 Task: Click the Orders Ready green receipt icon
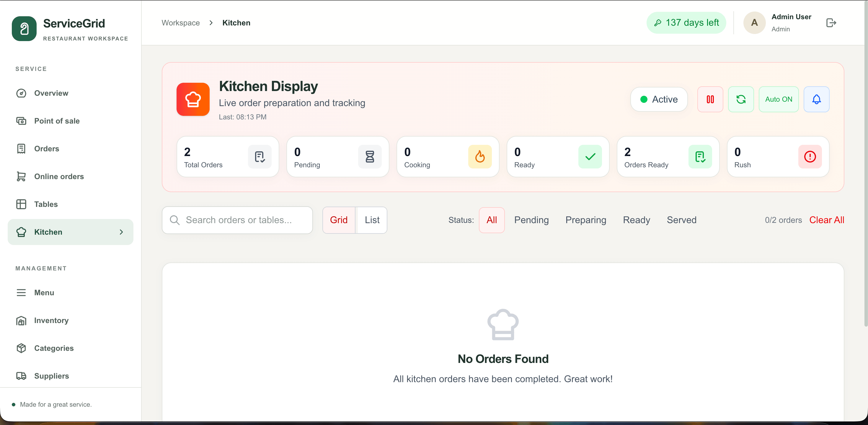click(700, 157)
